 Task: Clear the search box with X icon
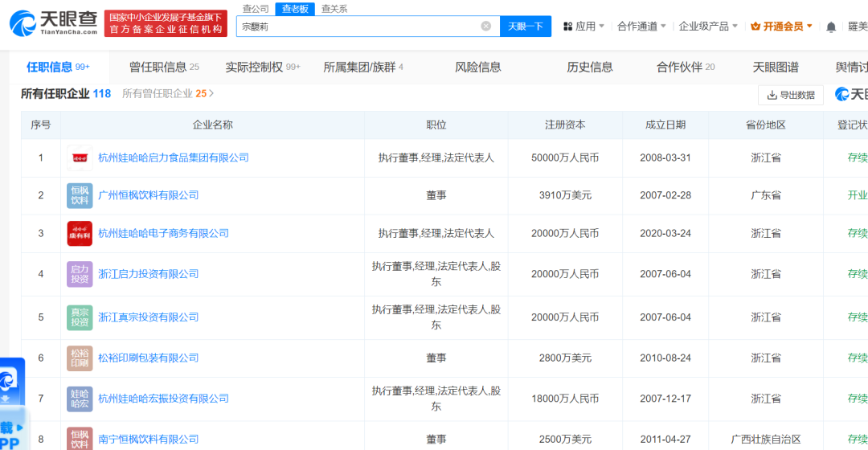485,27
